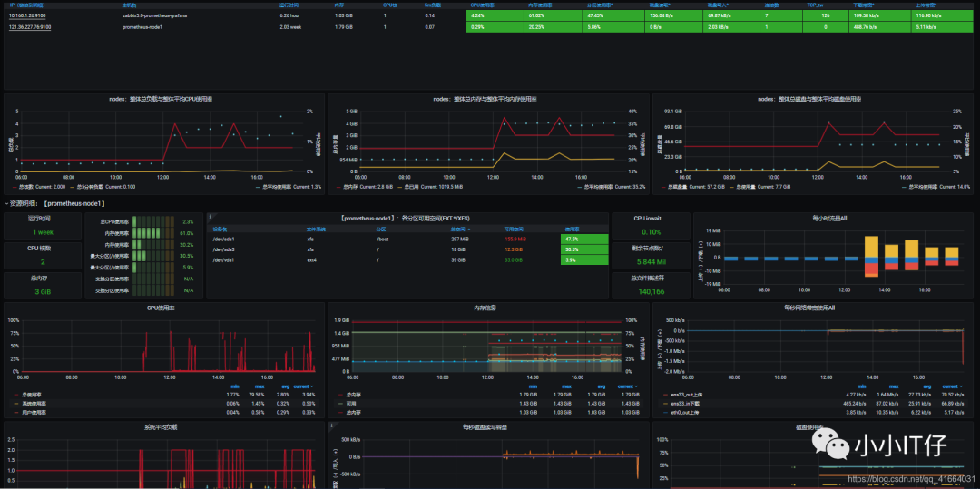Open the 121.36.227.76:9100 IP link
This screenshot has height=489, width=980.
click(30, 27)
